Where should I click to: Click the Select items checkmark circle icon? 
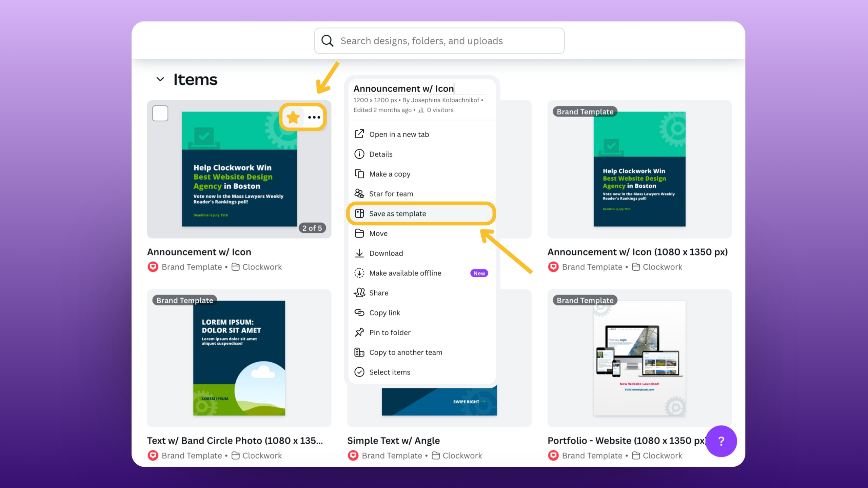[359, 372]
